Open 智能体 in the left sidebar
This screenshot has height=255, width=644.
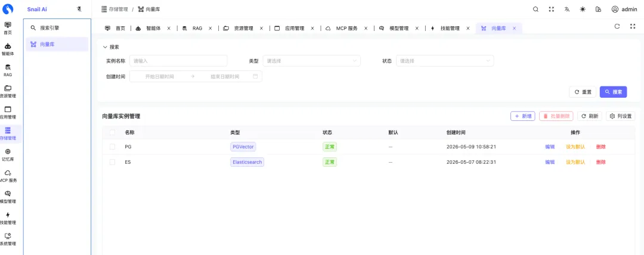(x=8, y=49)
